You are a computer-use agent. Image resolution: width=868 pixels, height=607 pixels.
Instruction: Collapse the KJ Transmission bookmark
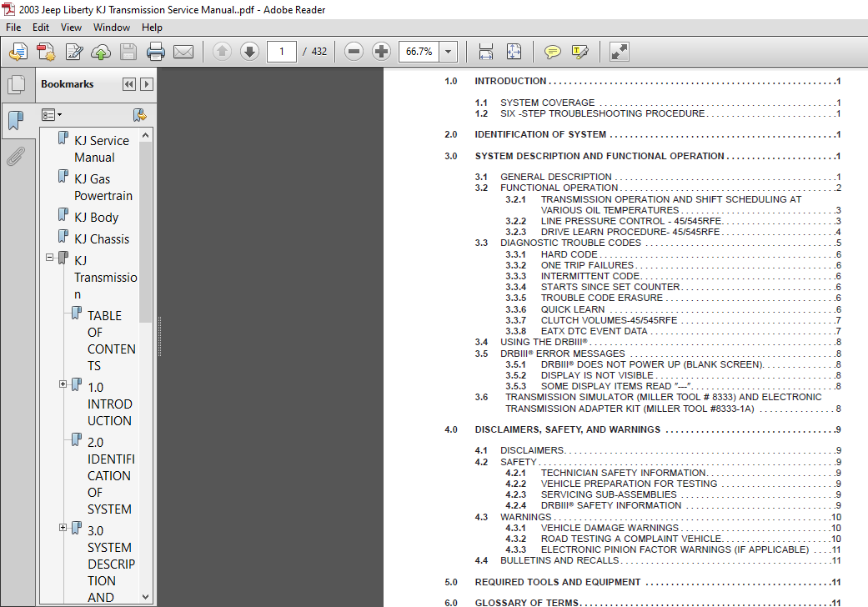(50, 258)
